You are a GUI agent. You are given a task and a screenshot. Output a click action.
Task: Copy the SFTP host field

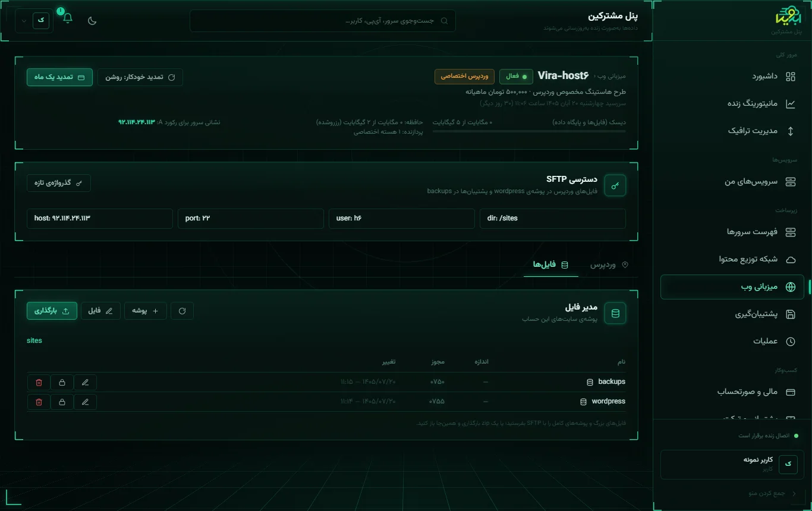100,218
